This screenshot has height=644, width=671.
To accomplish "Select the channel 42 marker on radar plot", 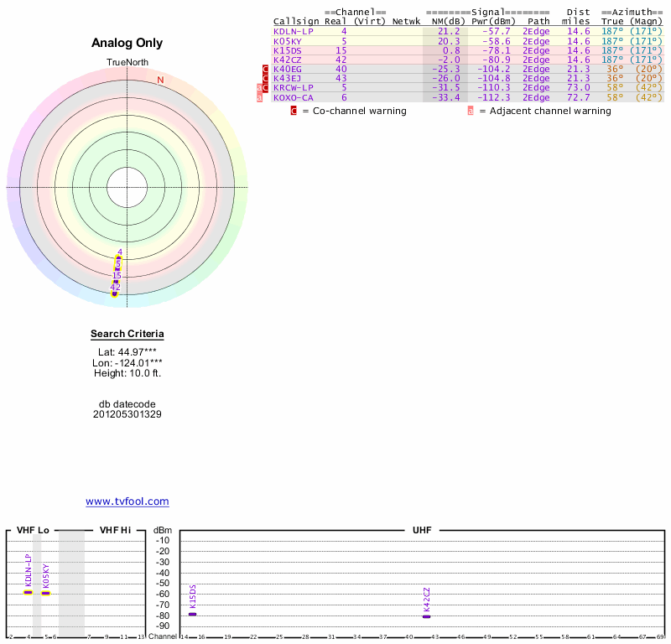I will 115,292.
